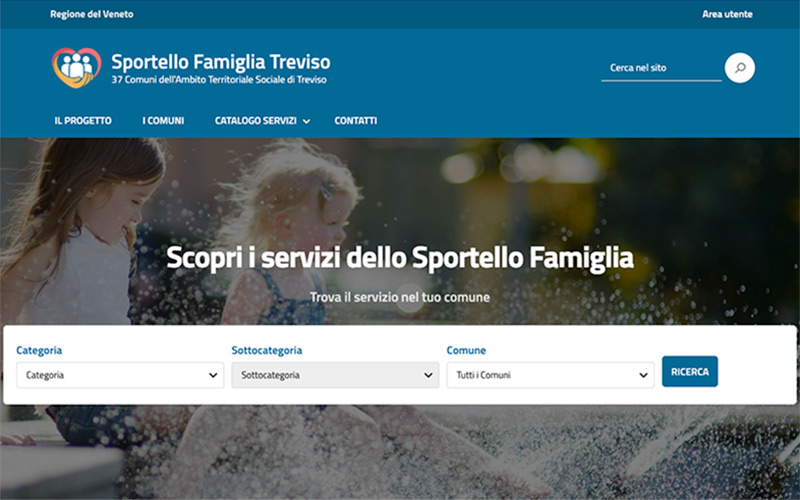This screenshot has height=500, width=800.
Task: Click the chevron arrow in Comune select
Action: pos(643,376)
